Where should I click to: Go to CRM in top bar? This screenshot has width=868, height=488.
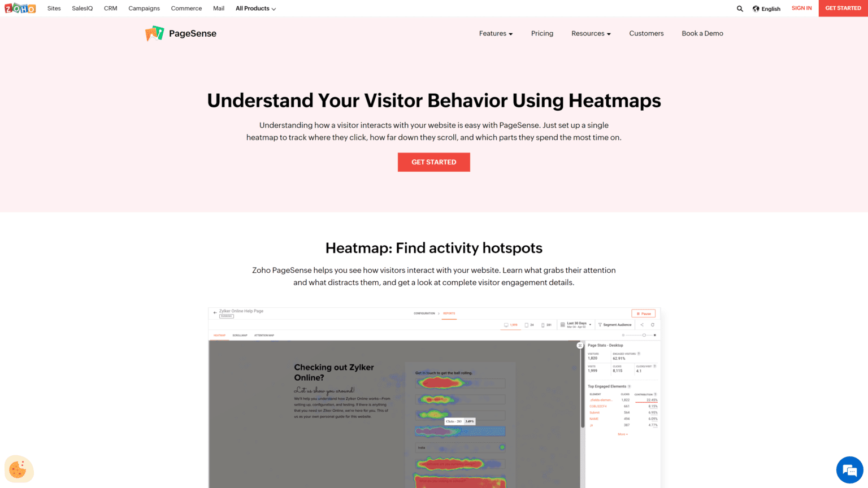(x=111, y=8)
